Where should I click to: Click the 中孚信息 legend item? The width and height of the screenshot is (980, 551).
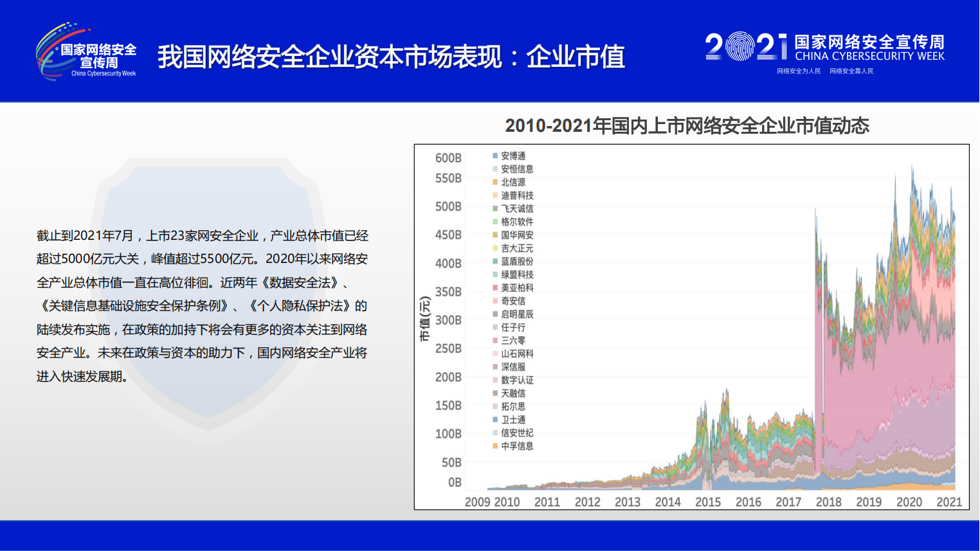pyautogui.click(x=516, y=446)
